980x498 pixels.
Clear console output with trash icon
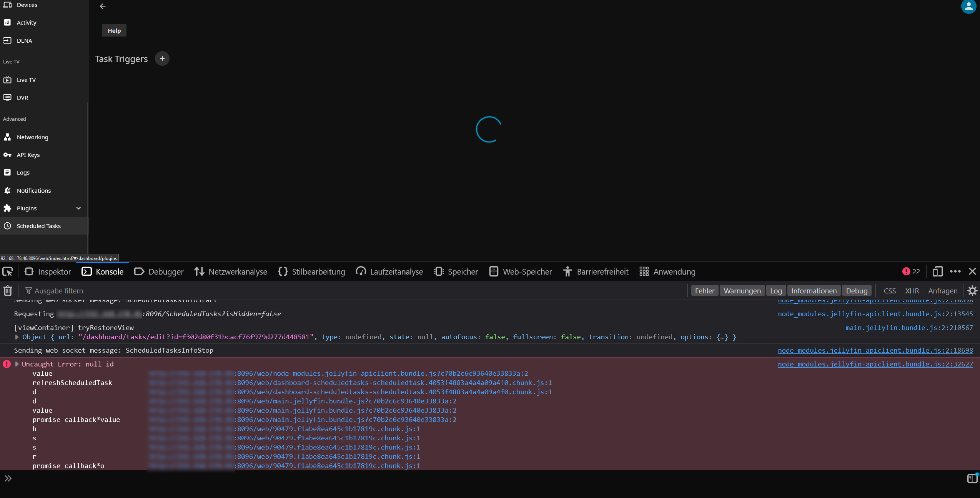pos(8,291)
